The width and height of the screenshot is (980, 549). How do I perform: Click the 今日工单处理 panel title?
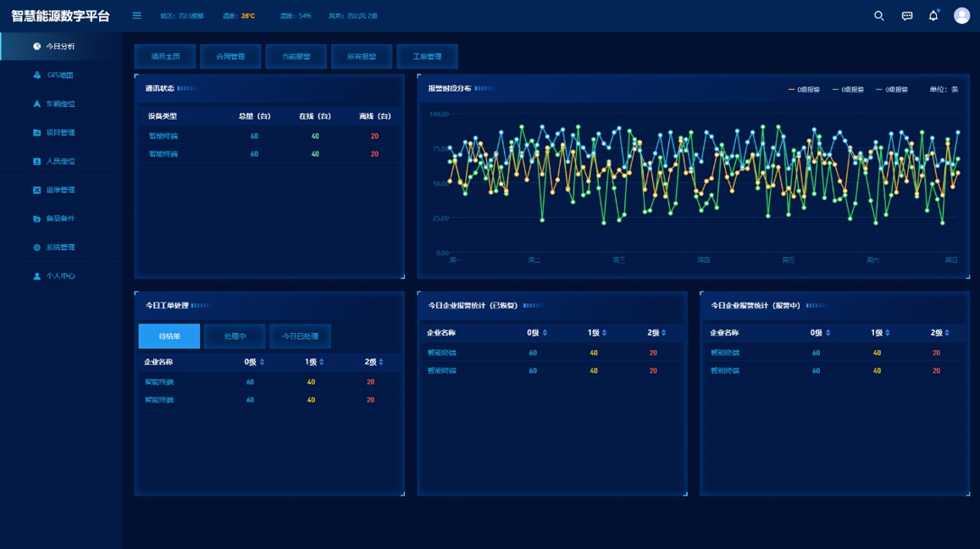[x=167, y=305]
